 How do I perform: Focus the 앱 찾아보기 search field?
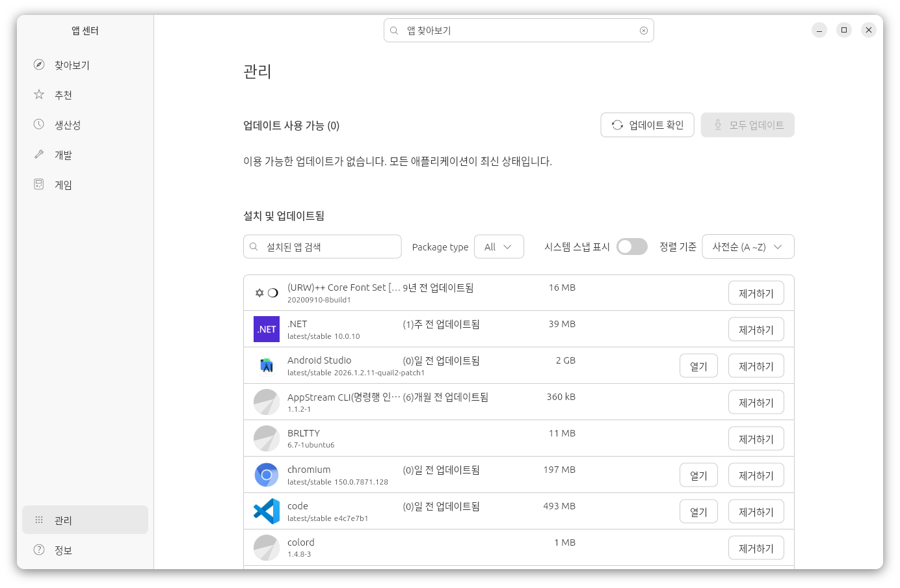coord(518,31)
